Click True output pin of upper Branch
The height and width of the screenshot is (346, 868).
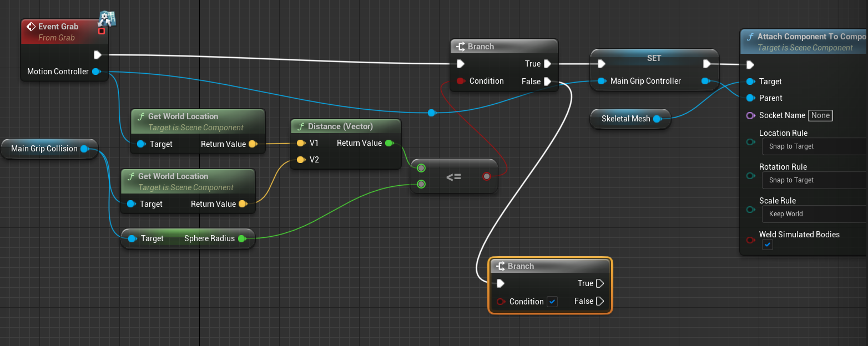547,64
